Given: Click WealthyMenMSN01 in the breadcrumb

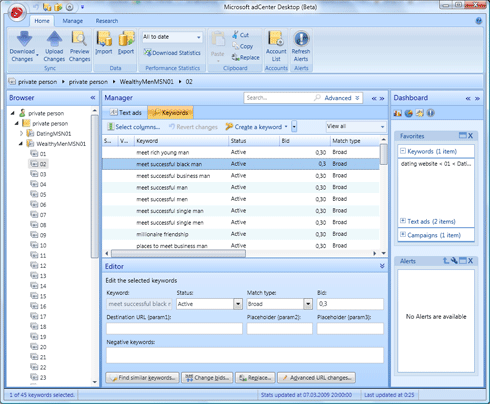Looking at the screenshot, I should (x=147, y=82).
